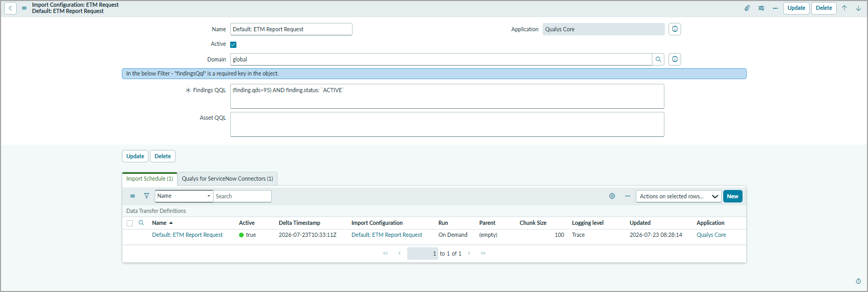Click the bottom Update button
868x292 pixels.
[135, 156]
